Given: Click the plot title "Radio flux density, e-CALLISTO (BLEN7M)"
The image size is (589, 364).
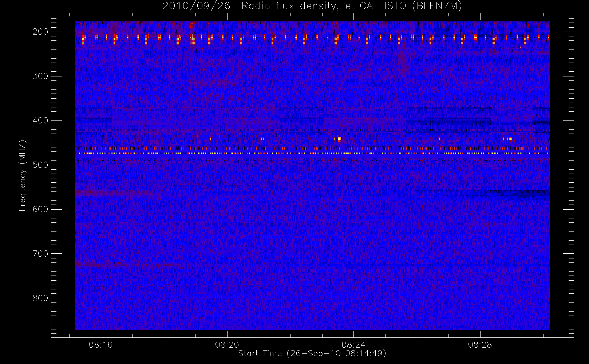Looking at the screenshot, I should click(x=352, y=6).
